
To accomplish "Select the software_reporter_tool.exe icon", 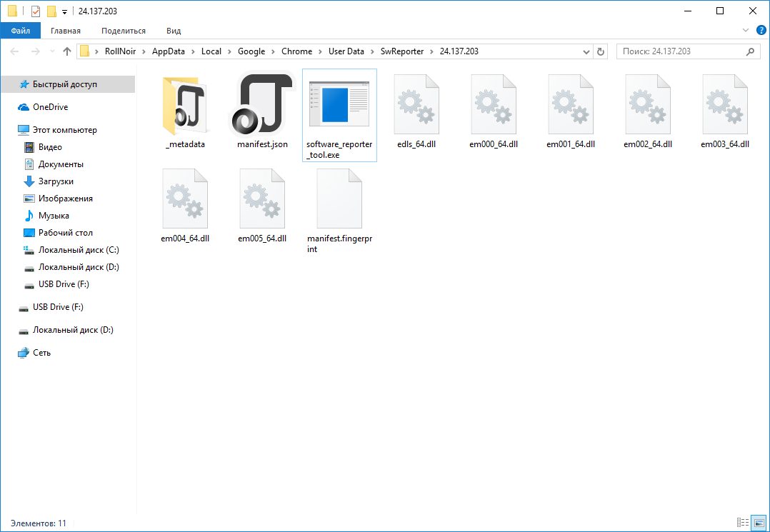I will tap(339, 104).
